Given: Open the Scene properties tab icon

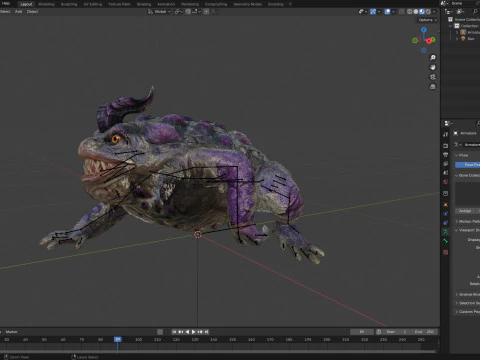Looking at the screenshot, I should tap(446, 173).
